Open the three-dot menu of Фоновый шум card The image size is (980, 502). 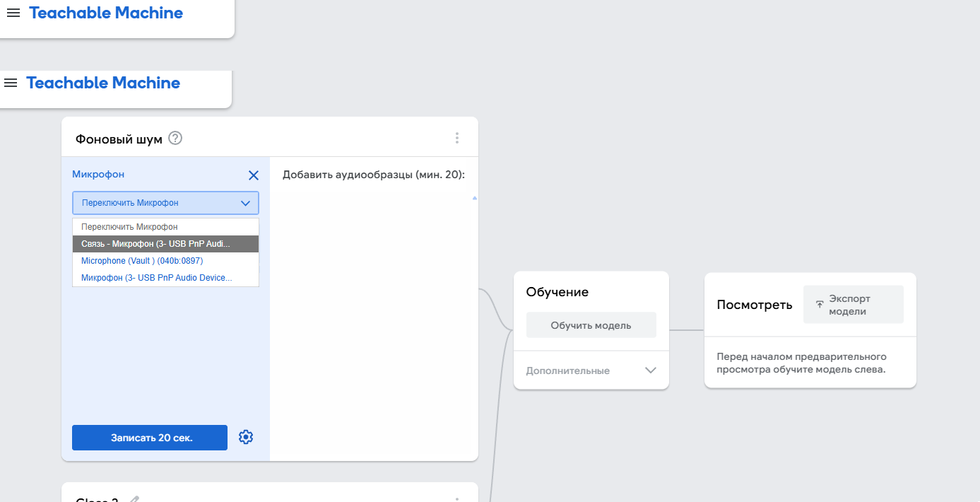click(457, 139)
